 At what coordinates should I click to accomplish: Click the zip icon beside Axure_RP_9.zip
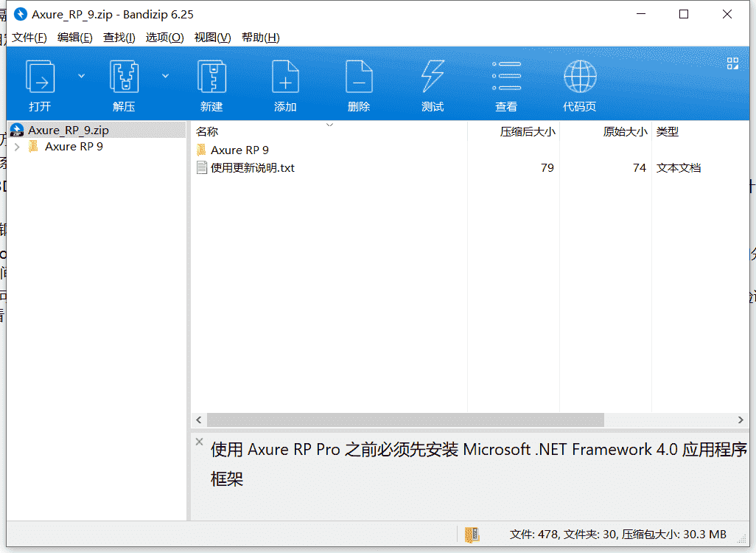(17, 130)
